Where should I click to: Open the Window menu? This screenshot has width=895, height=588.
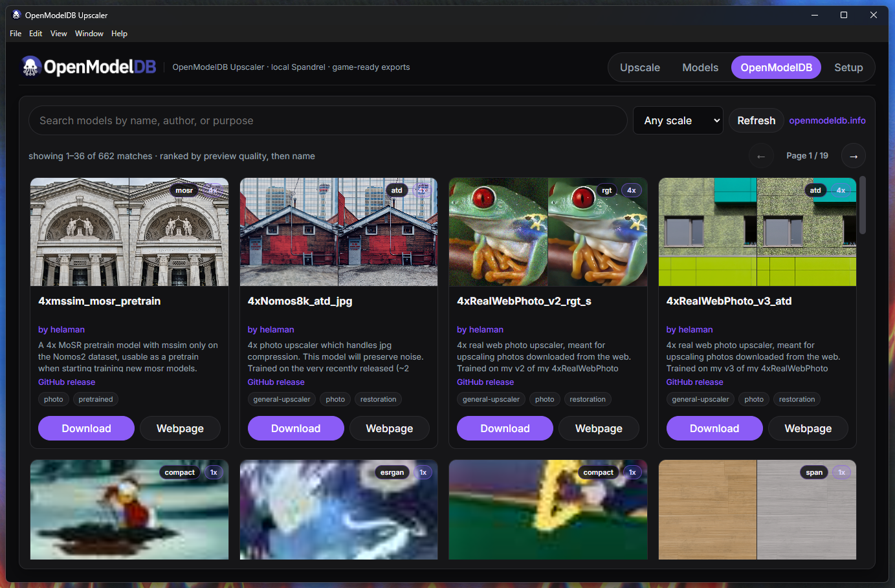89,34
